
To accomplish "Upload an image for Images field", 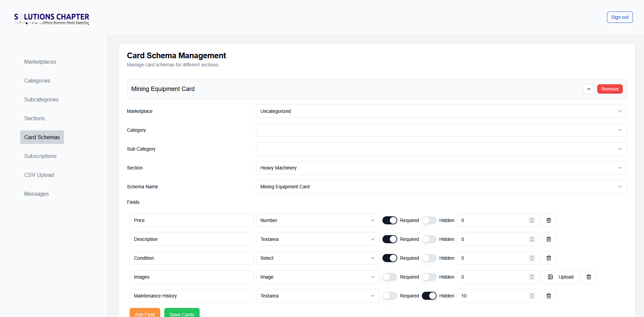I will tap(560, 277).
